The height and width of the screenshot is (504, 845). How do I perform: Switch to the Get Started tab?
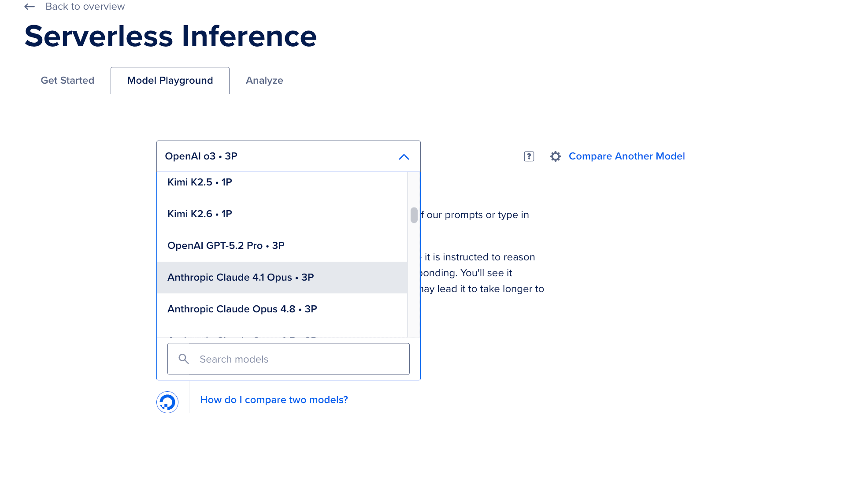pos(67,81)
